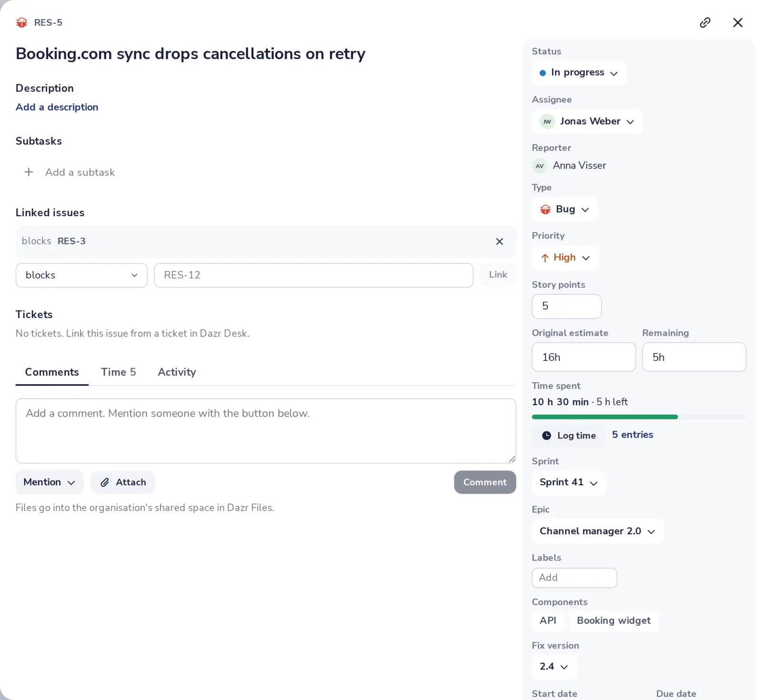Open the Mention dropdown

click(x=50, y=482)
